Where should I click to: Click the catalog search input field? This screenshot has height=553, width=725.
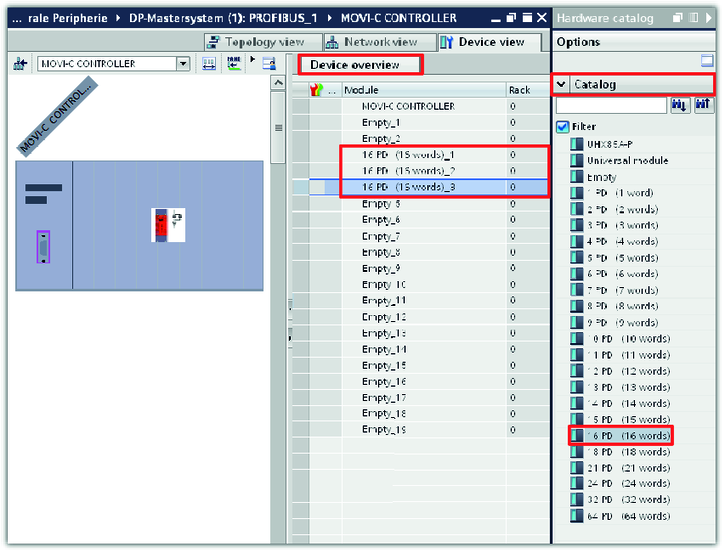[x=611, y=105]
